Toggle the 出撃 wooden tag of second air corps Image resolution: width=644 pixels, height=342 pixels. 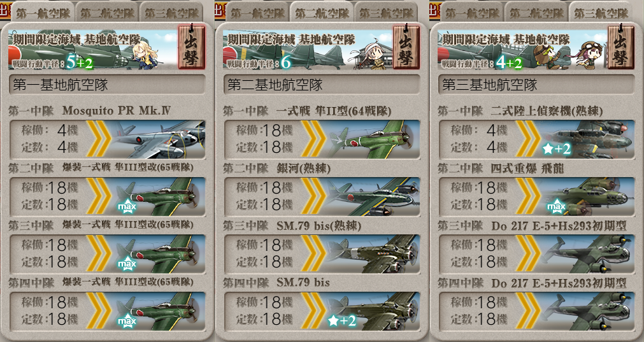[x=406, y=48]
